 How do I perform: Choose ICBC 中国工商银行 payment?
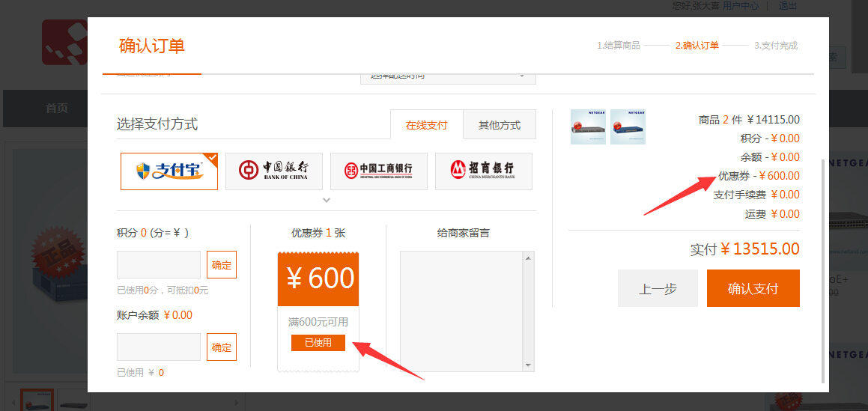(x=379, y=171)
